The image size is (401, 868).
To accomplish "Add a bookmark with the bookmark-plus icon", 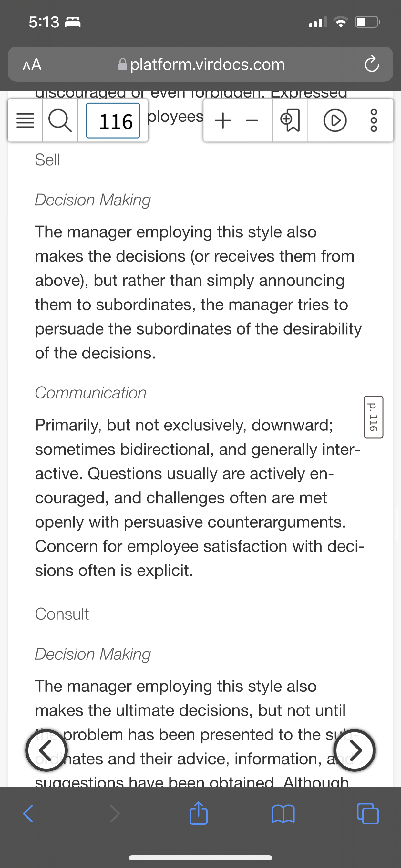I will (x=290, y=121).
